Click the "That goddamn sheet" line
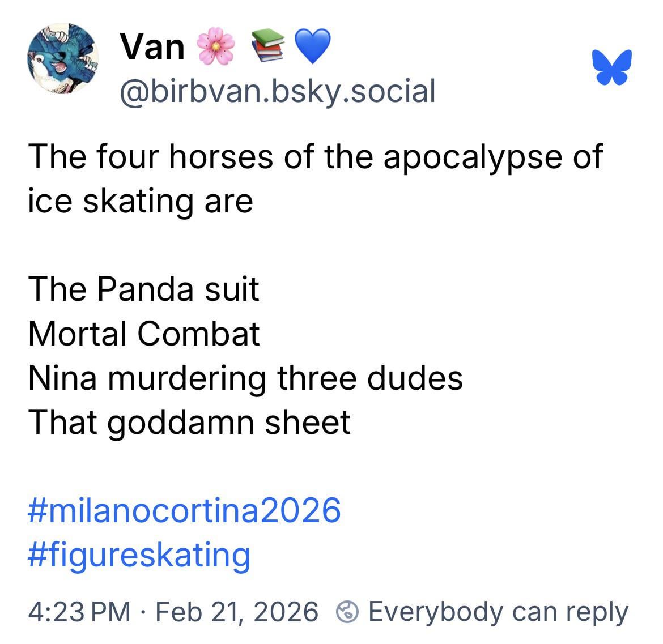Image resolution: width=663 pixels, height=644 pixels. pyautogui.click(x=189, y=422)
